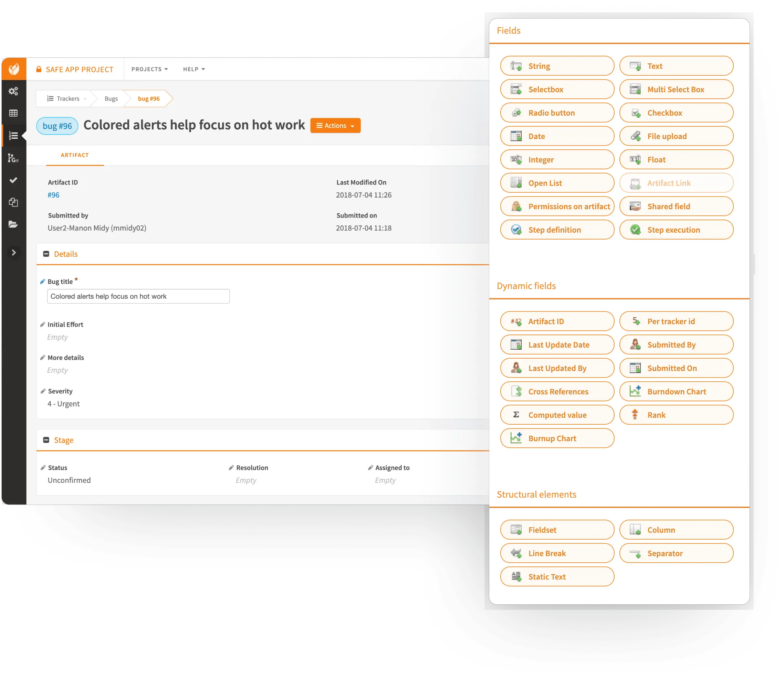This screenshot has width=784, height=679.
Task: Add the Per tracker id dynamic field
Action: click(x=676, y=322)
